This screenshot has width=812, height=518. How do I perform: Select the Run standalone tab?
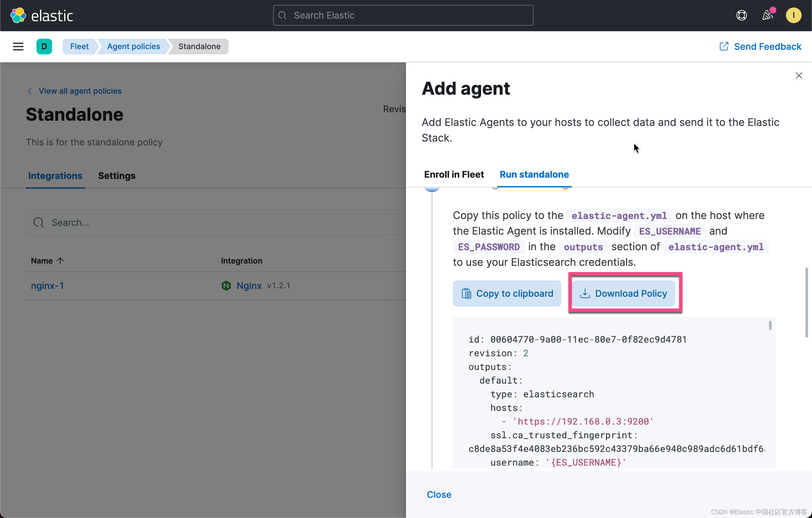[534, 175]
